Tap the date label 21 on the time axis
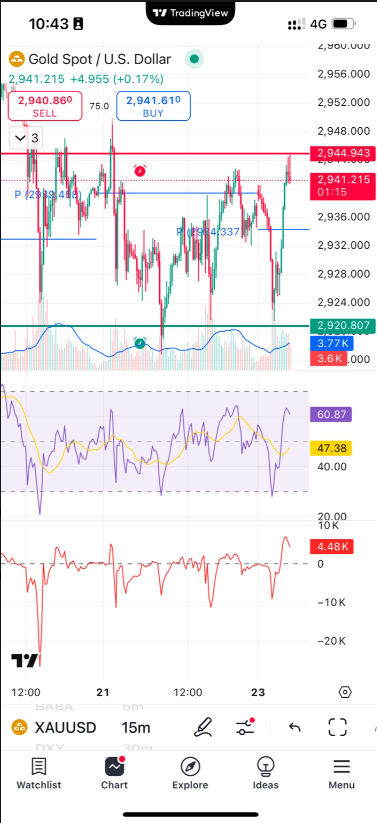Image resolution: width=377 pixels, height=823 pixels. (103, 692)
